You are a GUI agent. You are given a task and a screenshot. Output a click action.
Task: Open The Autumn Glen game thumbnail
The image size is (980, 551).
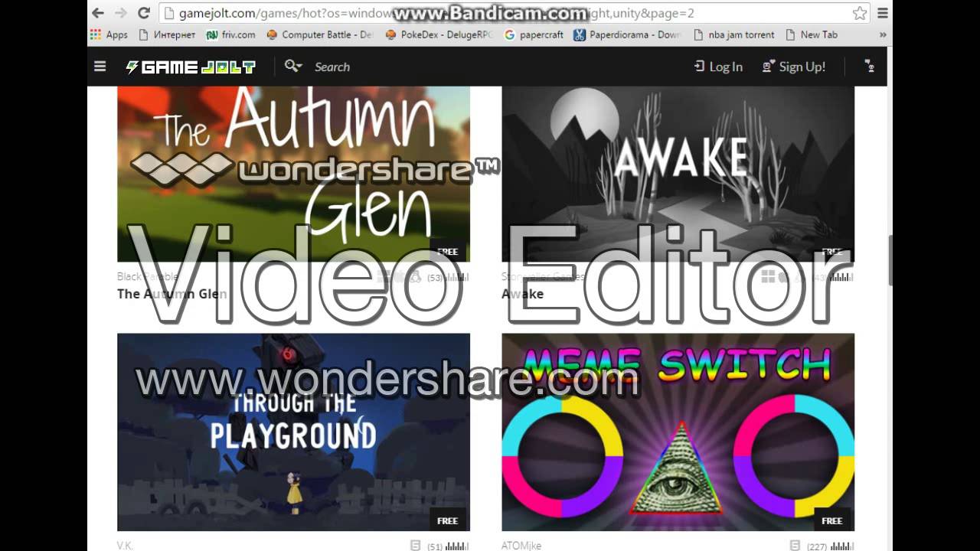click(x=293, y=174)
